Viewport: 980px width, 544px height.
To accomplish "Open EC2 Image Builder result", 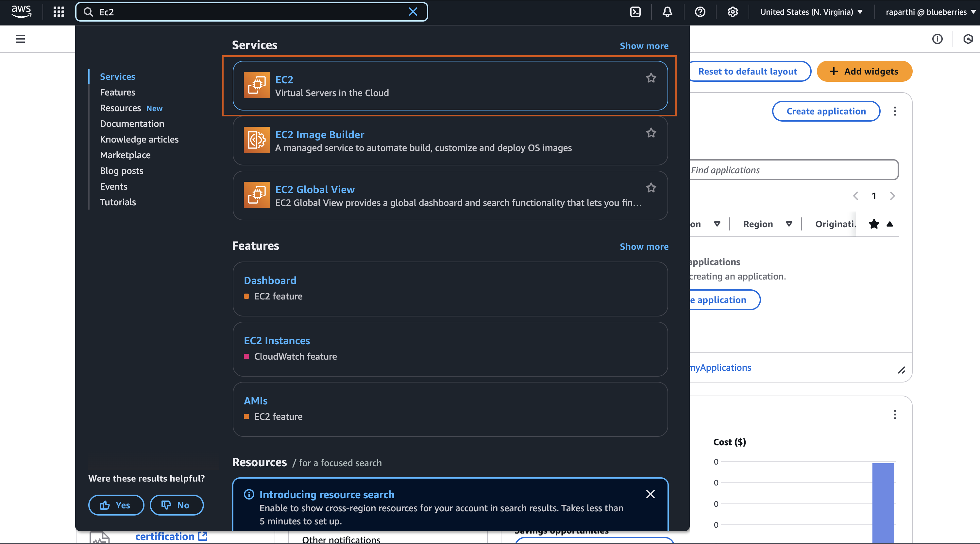I will click(x=450, y=140).
